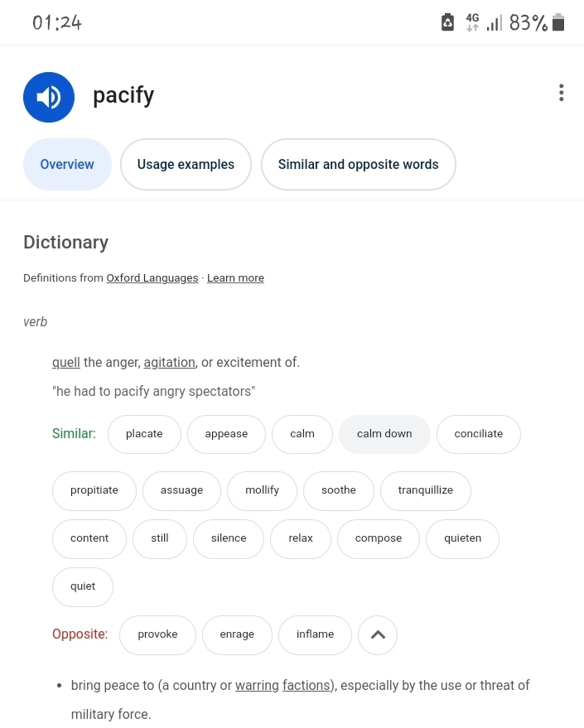Screen dimensions: 584x728
Task: Choose the highlighted calm down chip
Action: point(384,434)
